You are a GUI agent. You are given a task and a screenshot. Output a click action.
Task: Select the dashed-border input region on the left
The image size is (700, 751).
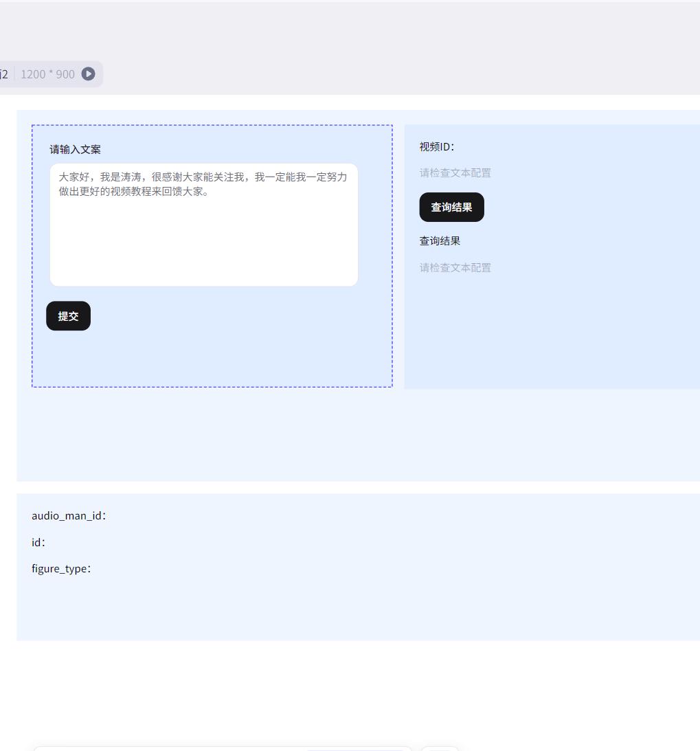(211, 256)
